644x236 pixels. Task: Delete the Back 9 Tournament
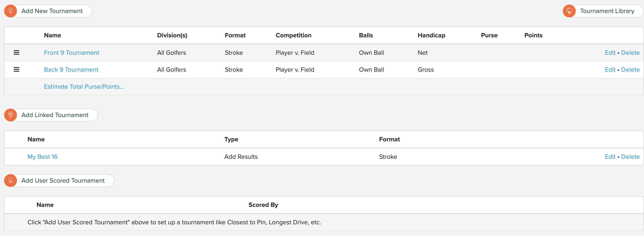[630, 70]
